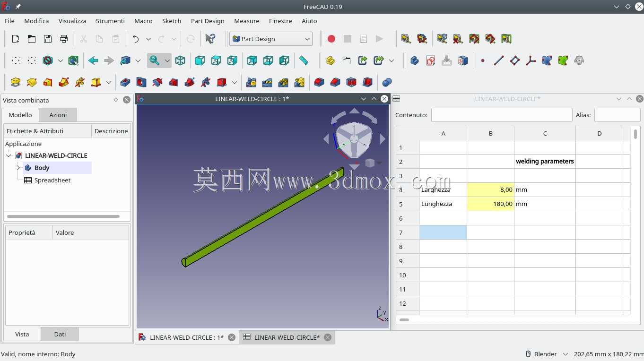Toggle floating for the Vista combinata panel
This screenshot has height=361, width=644.
click(116, 100)
